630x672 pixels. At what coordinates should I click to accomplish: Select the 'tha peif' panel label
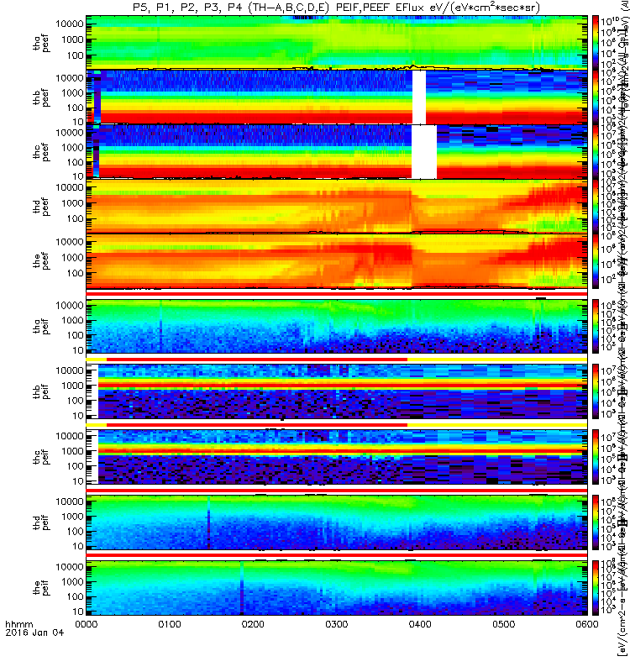point(41,327)
